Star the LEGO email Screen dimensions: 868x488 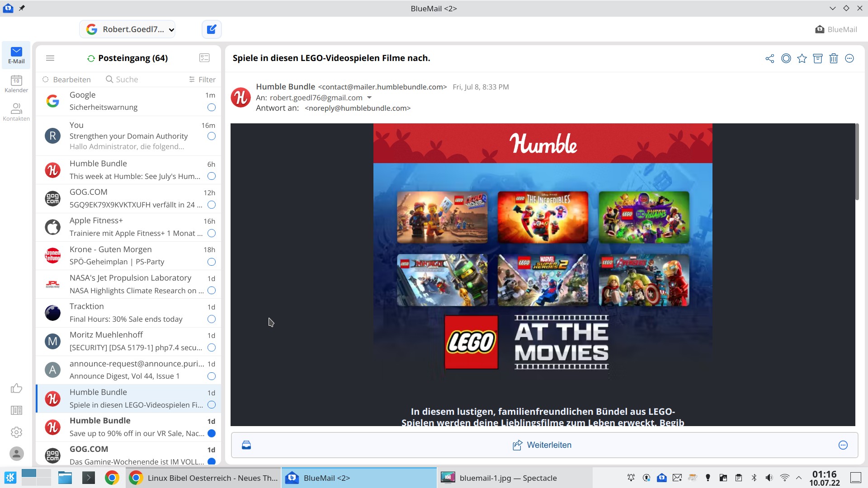tap(802, 58)
